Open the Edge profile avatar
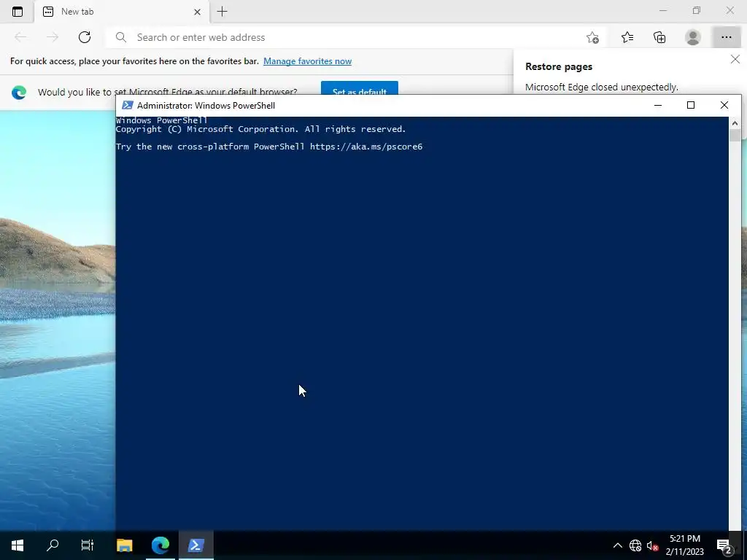Image resolution: width=747 pixels, height=560 pixels. [693, 37]
